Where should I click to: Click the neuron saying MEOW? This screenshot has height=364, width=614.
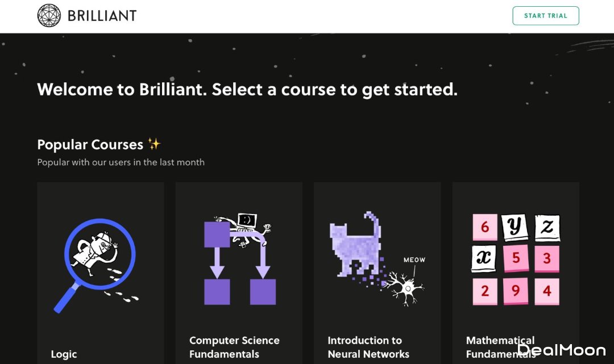[x=406, y=286]
